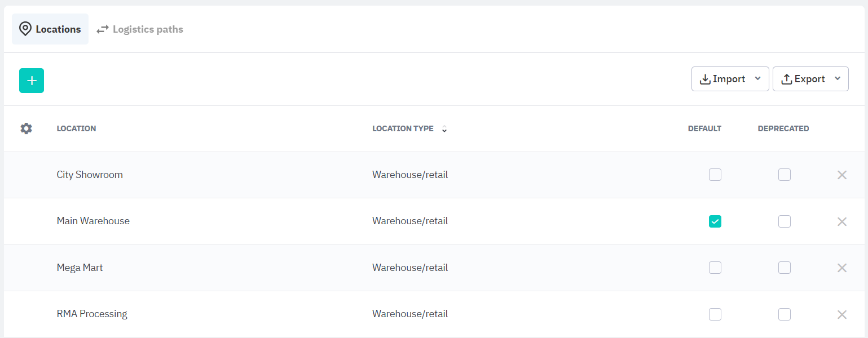This screenshot has height=338, width=868.
Task: Mark Mega Mart as deprecated
Action: (784, 268)
